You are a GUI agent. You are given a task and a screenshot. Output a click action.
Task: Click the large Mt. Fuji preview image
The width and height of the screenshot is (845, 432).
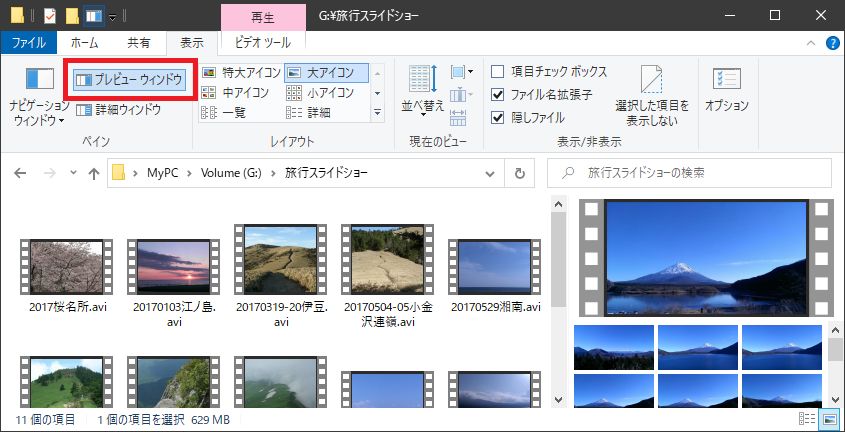pyautogui.click(x=707, y=256)
